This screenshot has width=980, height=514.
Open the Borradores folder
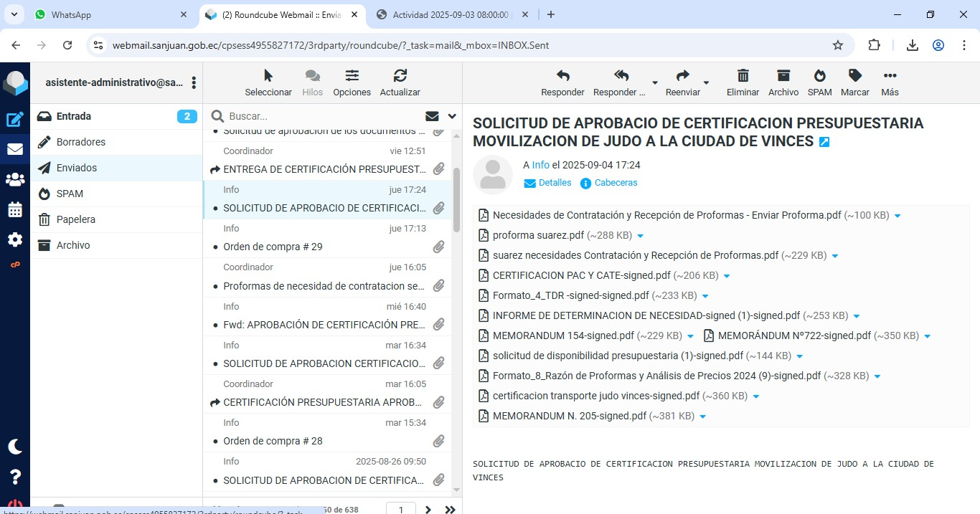click(x=81, y=142)
